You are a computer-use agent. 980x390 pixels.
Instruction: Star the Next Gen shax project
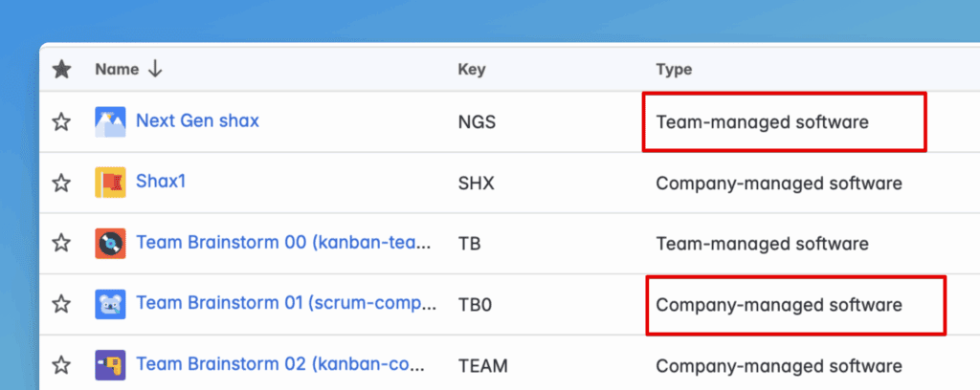pos(61,121)
